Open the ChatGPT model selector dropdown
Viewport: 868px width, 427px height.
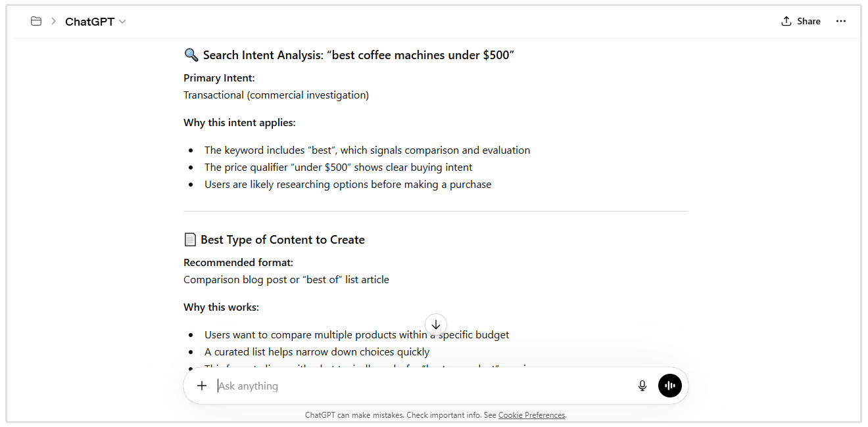(95, 22)
